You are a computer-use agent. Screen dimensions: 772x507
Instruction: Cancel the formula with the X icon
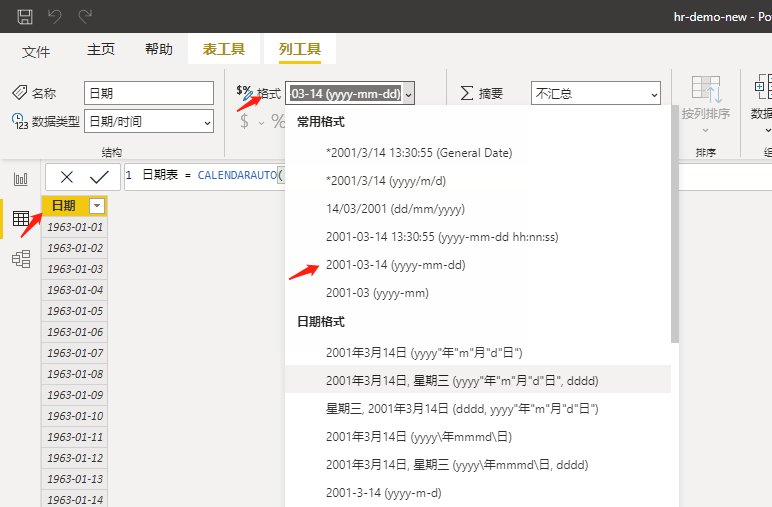coord(67,177)
